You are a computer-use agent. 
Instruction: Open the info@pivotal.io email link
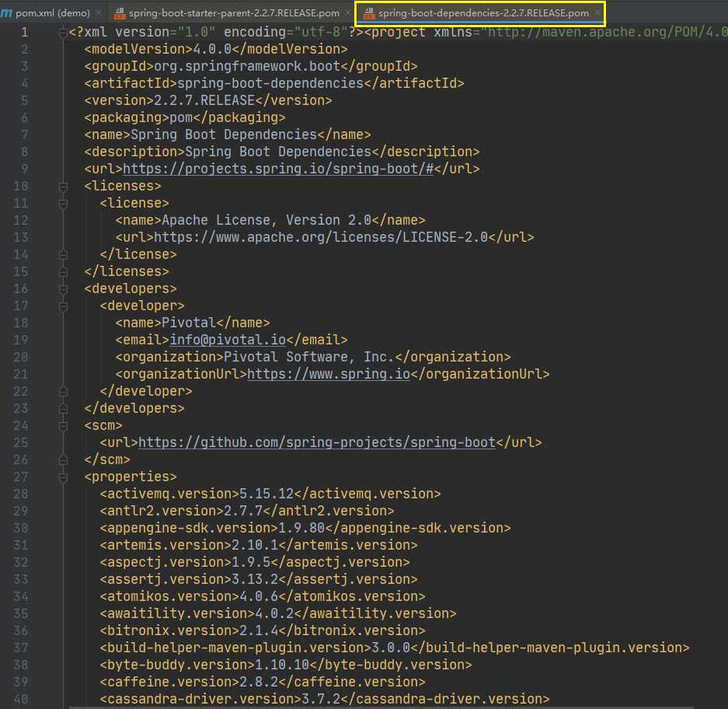pyautogui.click(x=228, y=340)
